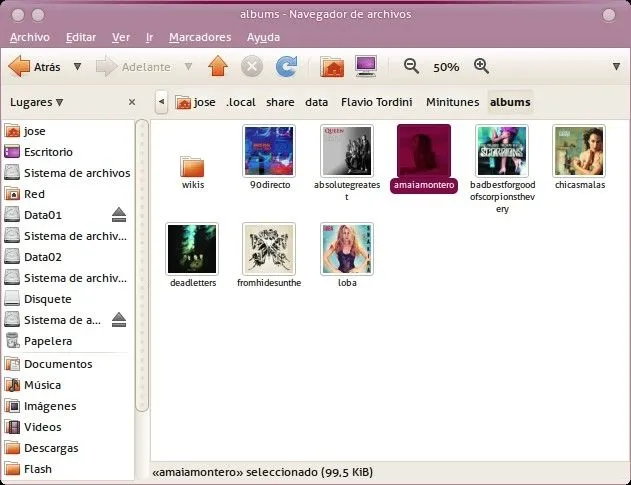Viewport: 631px width, 485px height.
Task: Open the Archivo menu
Action: (x=30, y=37)
